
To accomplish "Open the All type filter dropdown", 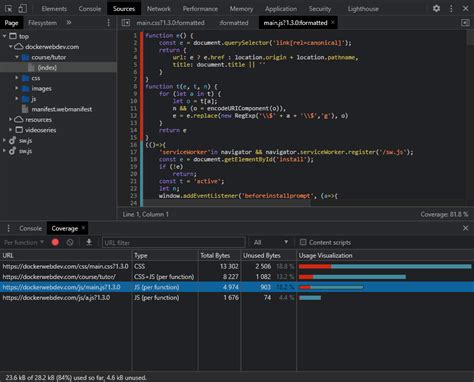I will click(x=271, y=242).
